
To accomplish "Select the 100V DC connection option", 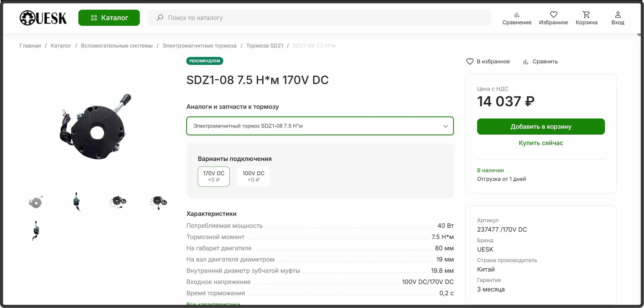I will tap(253, 176).
